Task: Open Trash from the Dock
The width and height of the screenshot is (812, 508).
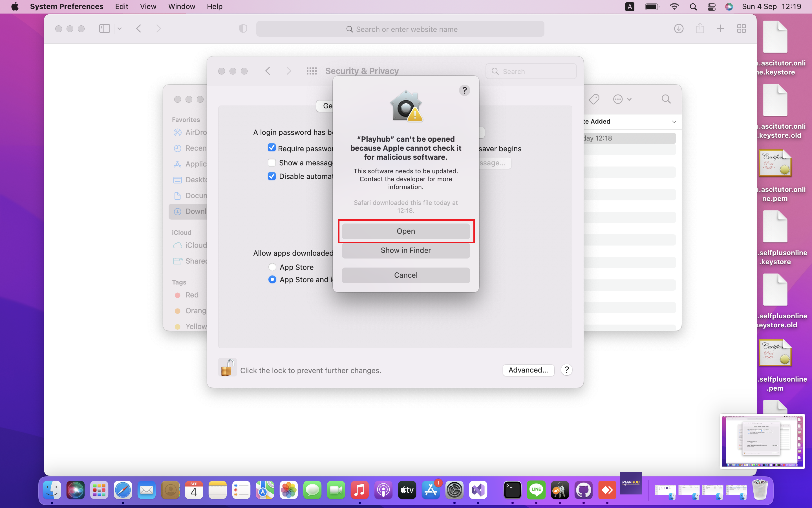Action: click(760, 490)
